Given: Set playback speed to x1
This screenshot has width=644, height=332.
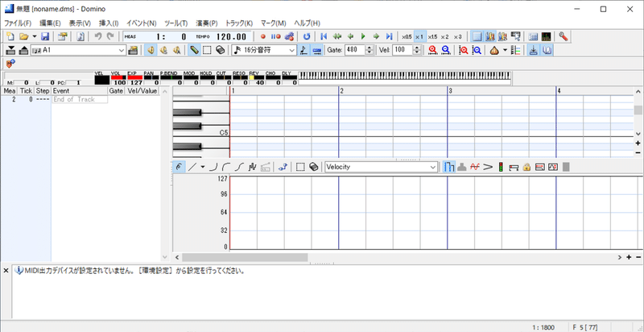Looking at the screenshot, I should pos(419,36).
